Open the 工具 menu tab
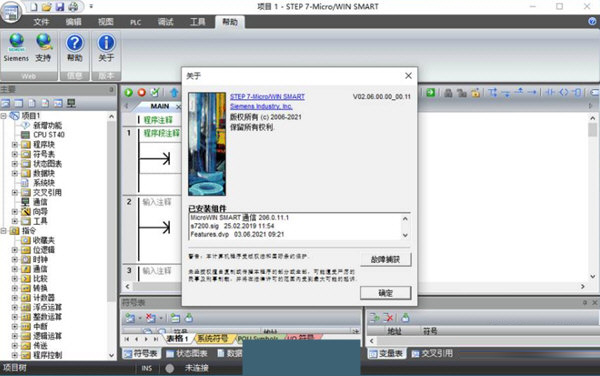The height and width of the screenshot is (376, 600). click(x=197, y=22)
